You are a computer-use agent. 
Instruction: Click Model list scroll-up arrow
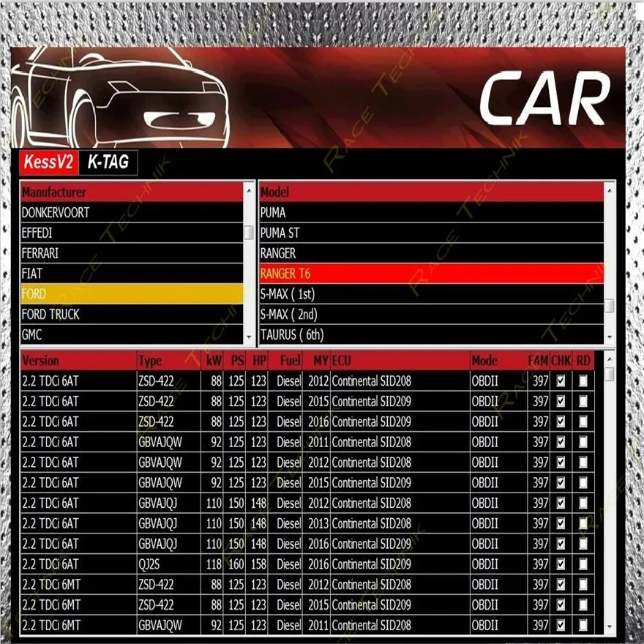610,190
